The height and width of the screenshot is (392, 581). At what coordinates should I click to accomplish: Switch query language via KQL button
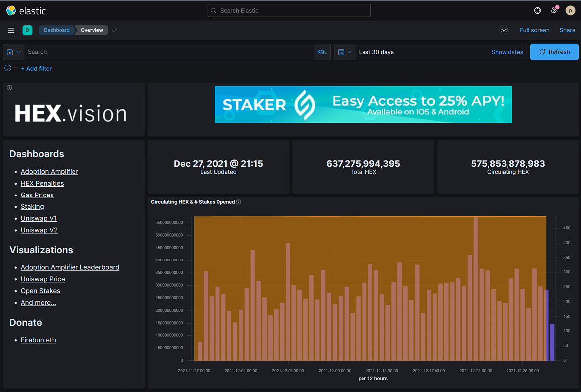(322, 52)
